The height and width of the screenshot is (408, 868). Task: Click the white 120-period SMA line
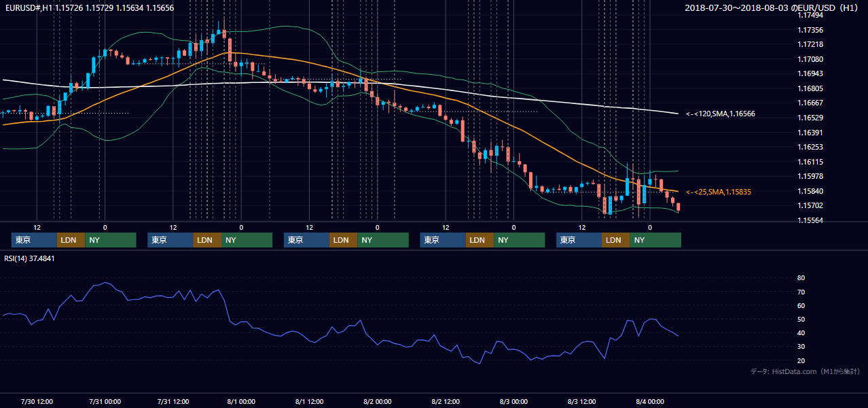(475, 93)
